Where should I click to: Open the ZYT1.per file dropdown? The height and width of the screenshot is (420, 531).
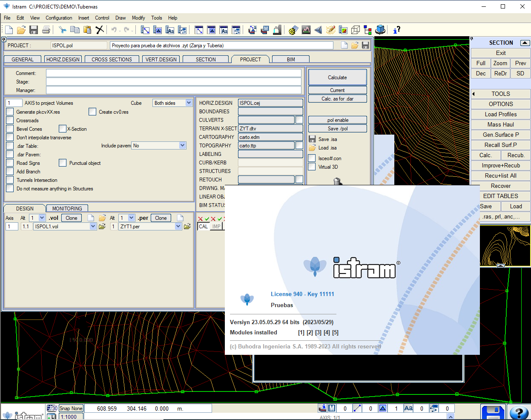178,226
